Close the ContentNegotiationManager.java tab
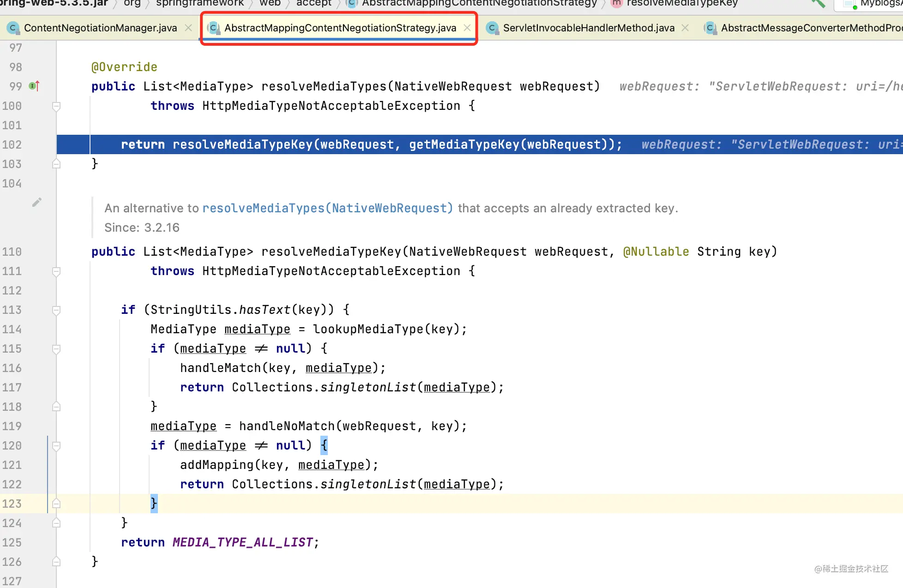The height and width of the screenshot is (588, 903). coord(188,28)
